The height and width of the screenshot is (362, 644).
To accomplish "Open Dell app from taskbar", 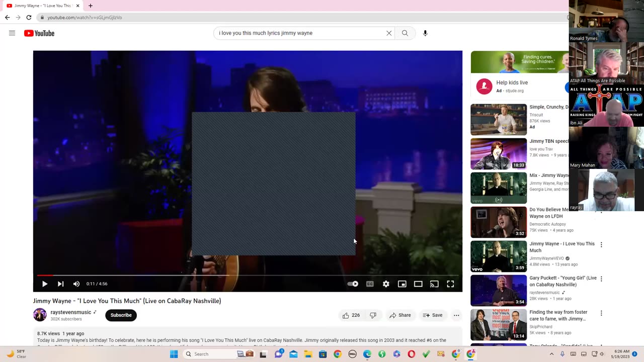I will click(352, 354).
